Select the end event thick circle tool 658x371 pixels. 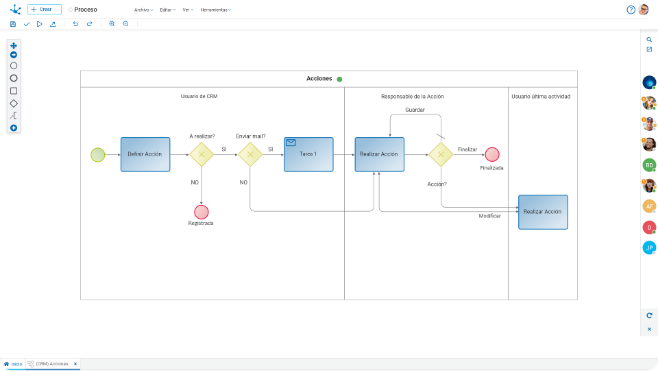pyautogui.click(x=13, y=78)
